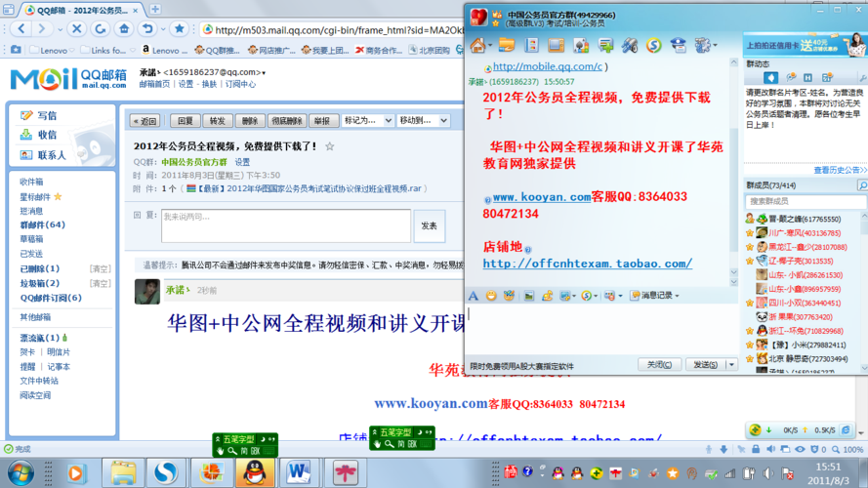Click the 返回 back button in mail toolbar
The width and height of the screenshot is (868, 488).
click(145, 121)
